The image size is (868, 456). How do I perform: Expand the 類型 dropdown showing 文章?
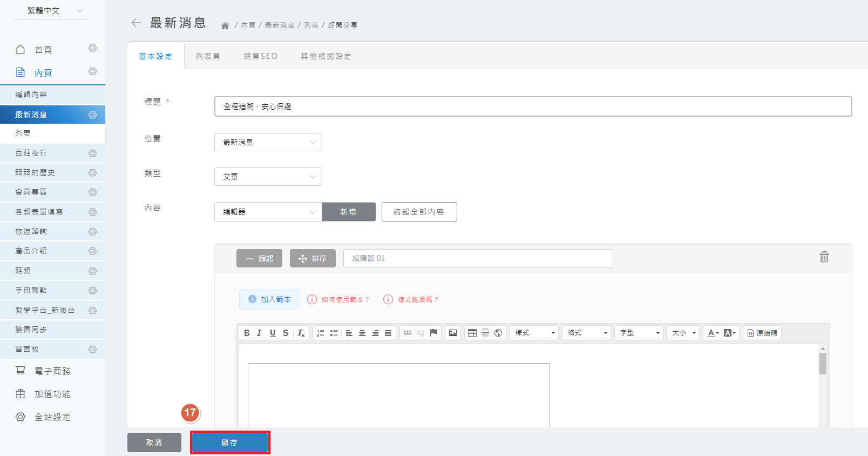[268, 177]
